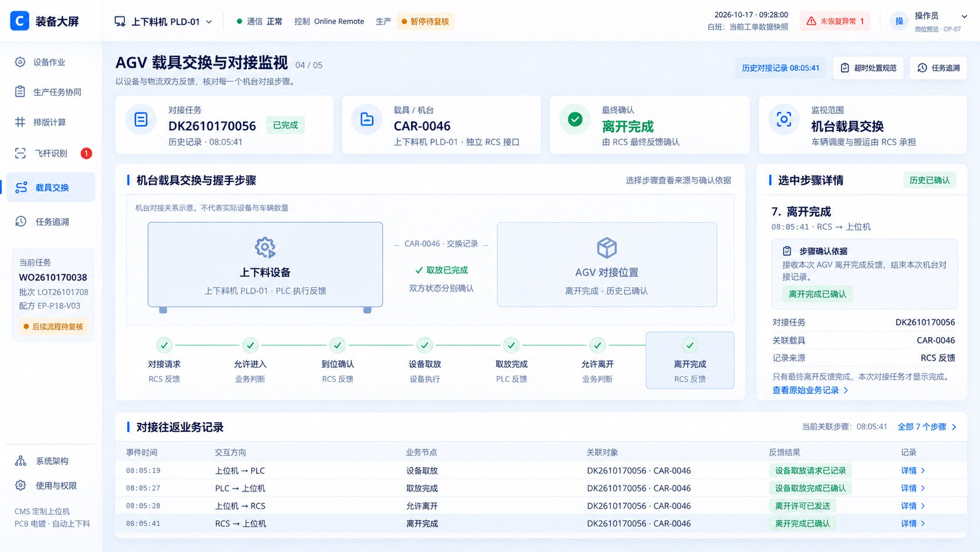This screenshot has height=552, width=980.
Task: Click the 超时处置规范 button
Action: 868,68
